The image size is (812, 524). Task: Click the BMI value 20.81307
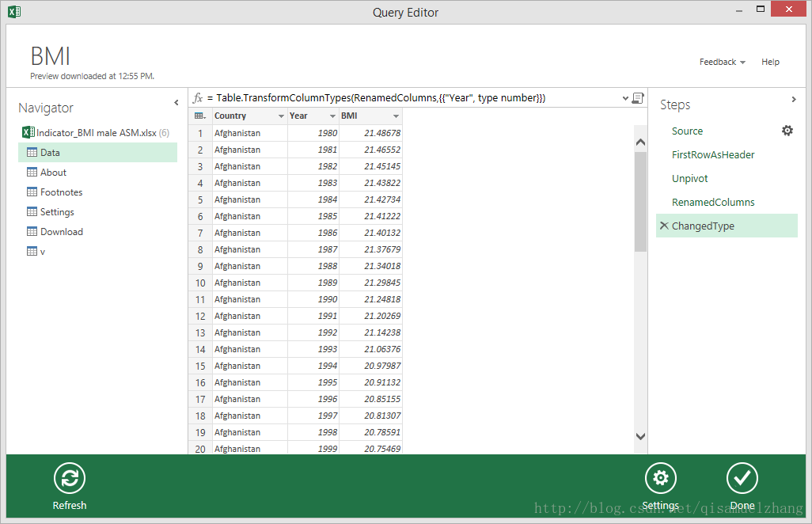(370, 416)
